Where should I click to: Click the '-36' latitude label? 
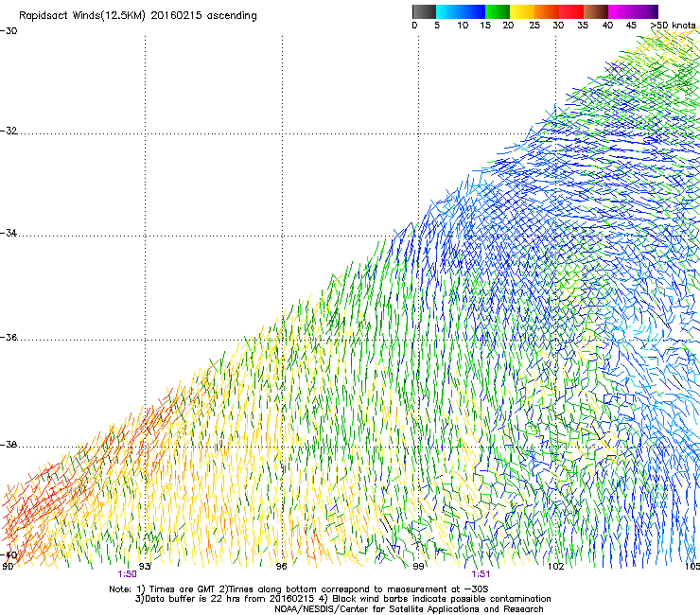(x=9, y=337)
